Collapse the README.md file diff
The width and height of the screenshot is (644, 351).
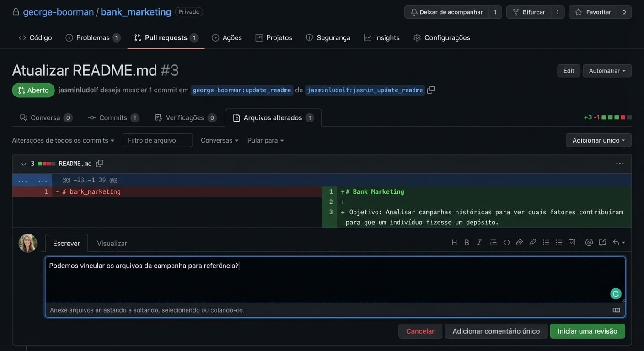point(24,164)
